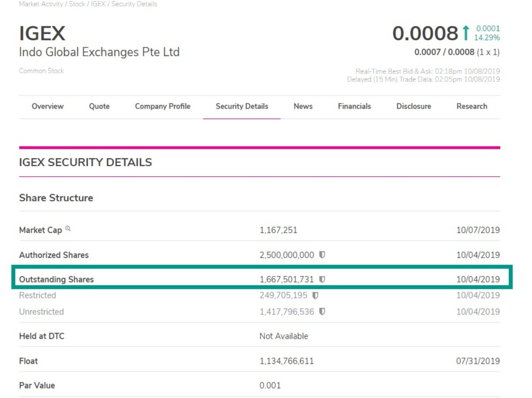532x398 pixels.
Task: Click the shield icon next to Restricted shares value
Action: [x=315, y=295]
